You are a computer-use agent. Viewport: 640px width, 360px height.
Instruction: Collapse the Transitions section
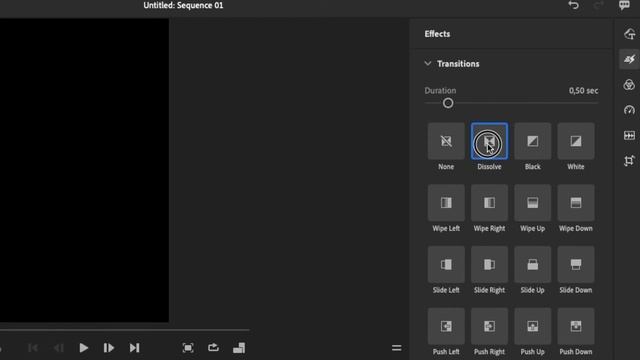click(427, 64)
